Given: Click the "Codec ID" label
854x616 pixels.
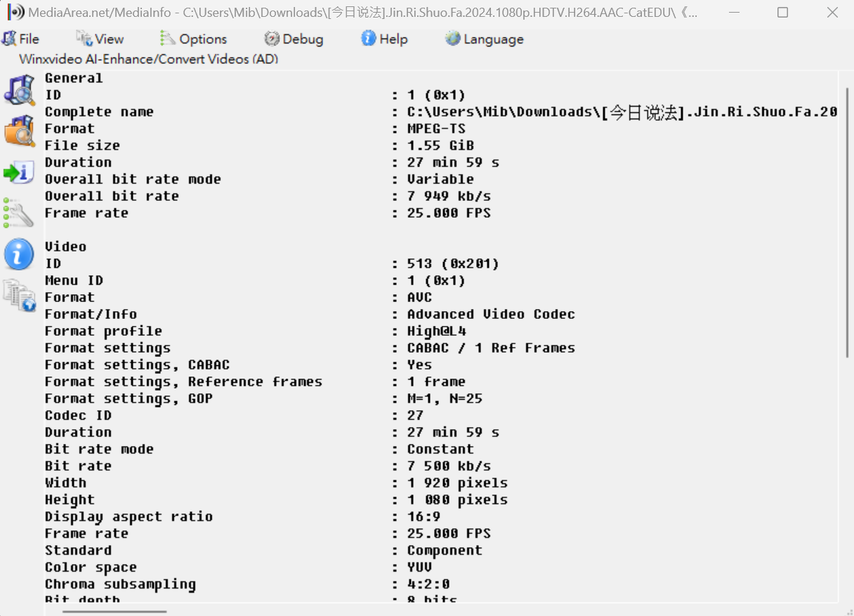Looking at the screenshot, I should [78, 415].
